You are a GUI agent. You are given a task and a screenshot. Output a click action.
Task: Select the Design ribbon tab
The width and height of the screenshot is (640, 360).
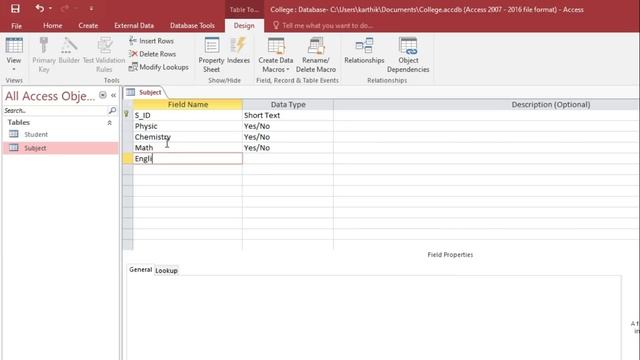click(x=244, y=26)
